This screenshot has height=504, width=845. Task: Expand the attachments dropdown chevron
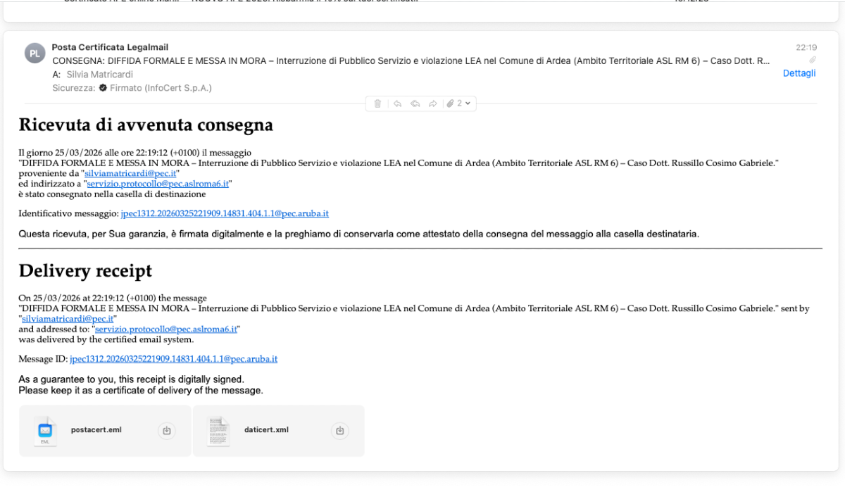[468, 103]
